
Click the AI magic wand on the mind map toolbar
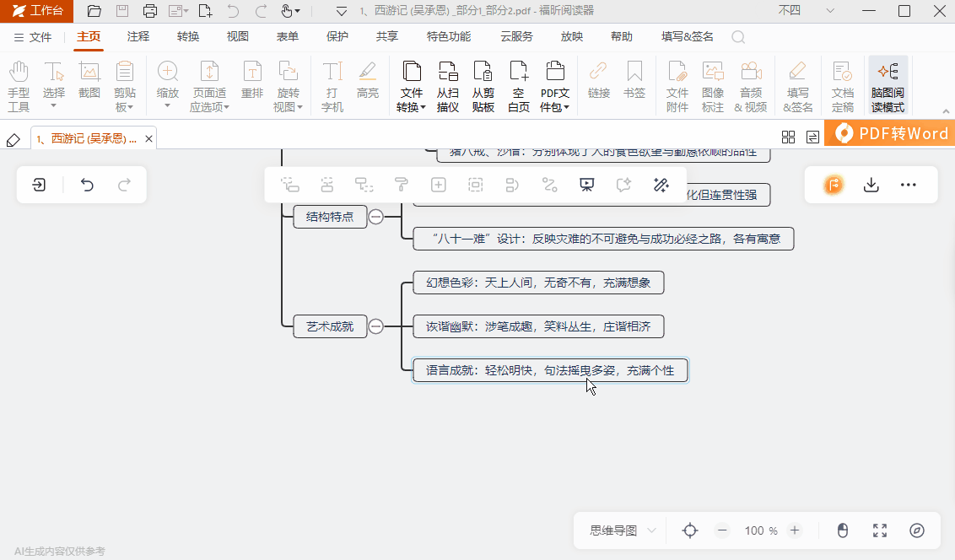tap(661, 185)
